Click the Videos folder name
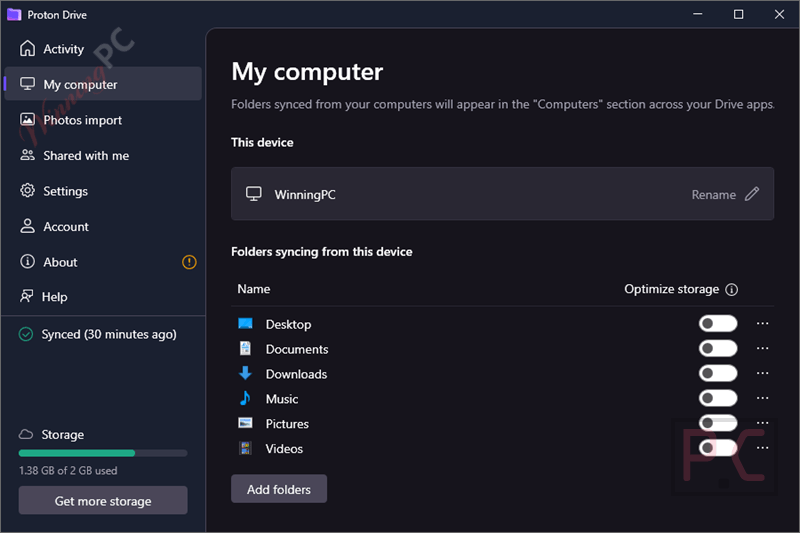This screenshot has height=533, width=800. pos(284,448)
